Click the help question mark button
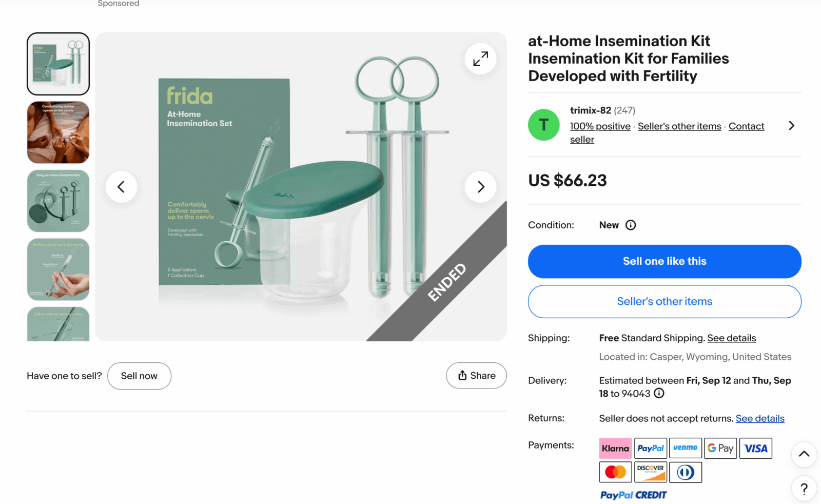The width and height of the screenshot is (821, 504). (804, 488)
